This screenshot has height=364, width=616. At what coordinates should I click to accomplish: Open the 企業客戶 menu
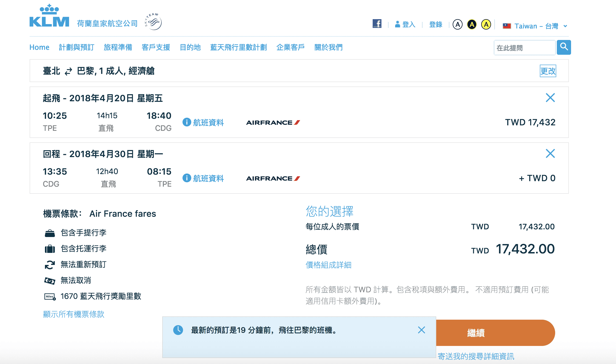point(290,47)
